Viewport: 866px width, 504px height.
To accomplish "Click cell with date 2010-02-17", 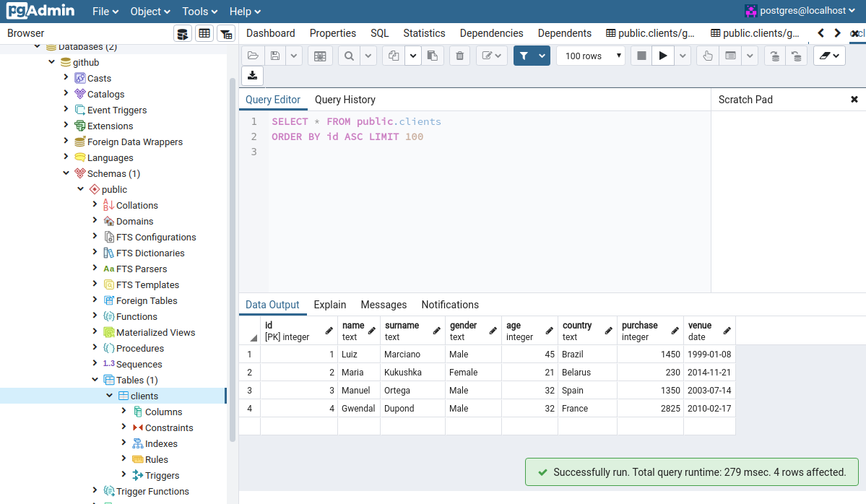I will click(x=709, y=409).
